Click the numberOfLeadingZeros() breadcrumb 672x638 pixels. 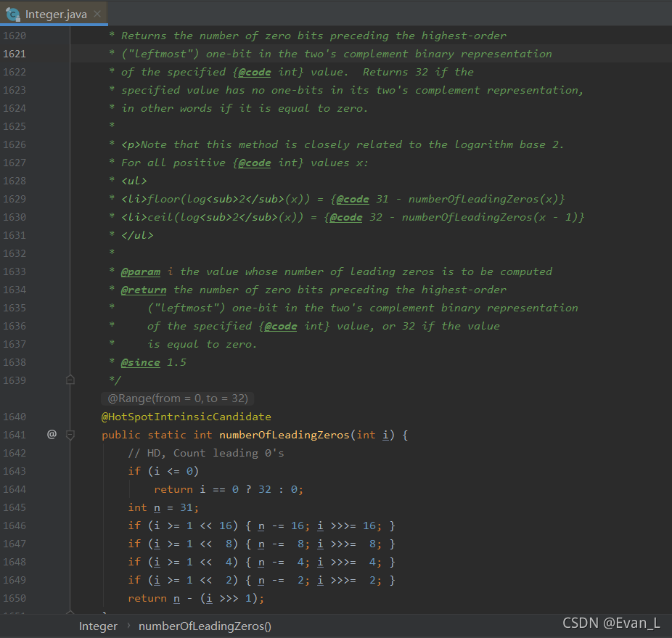click(x=205, y=626)
